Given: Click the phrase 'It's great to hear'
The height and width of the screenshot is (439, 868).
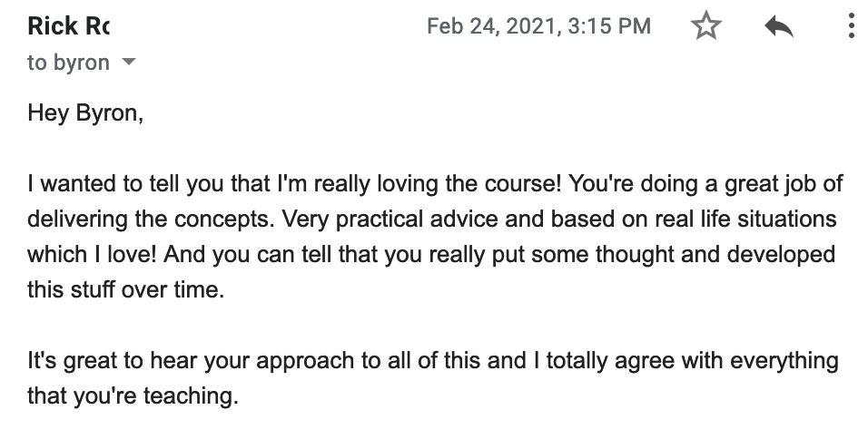Looking at the screenshot, I should click(113, 361).
